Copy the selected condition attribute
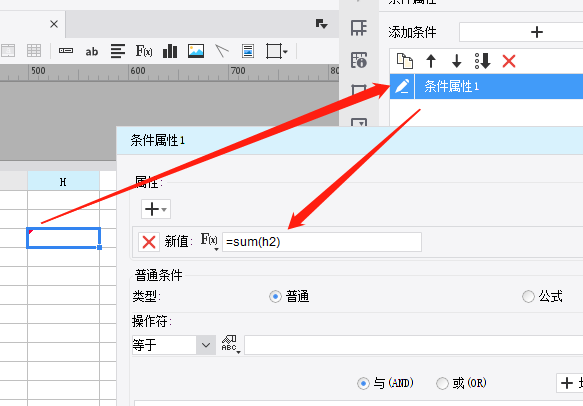Screen dimensions: 583x406 point(405,61)
